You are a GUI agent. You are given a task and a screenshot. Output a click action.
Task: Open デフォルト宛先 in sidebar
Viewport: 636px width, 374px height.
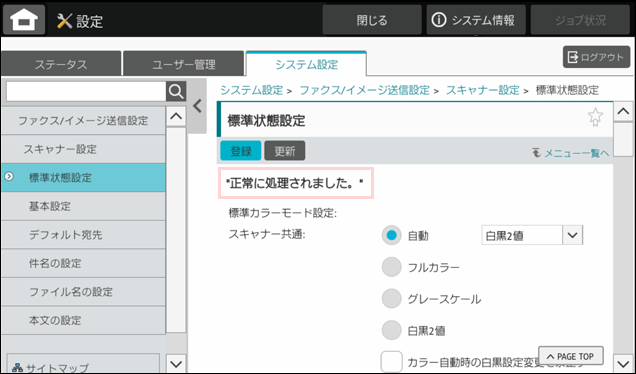tap(83, 234)
